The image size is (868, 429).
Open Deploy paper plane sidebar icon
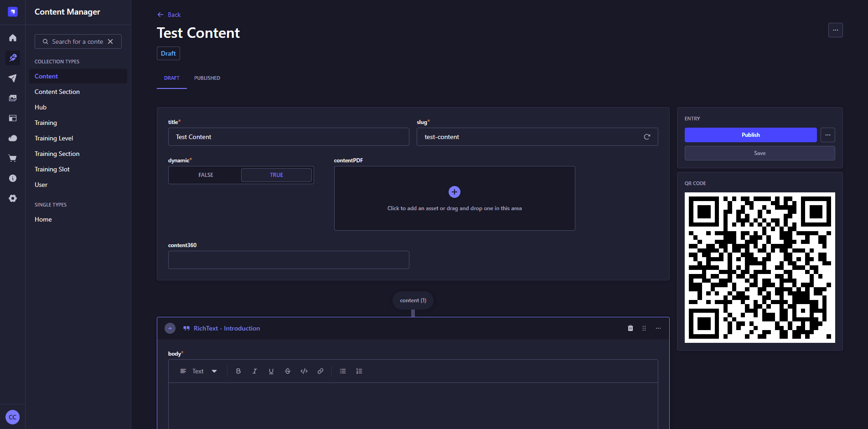click(x=13, y=78)
